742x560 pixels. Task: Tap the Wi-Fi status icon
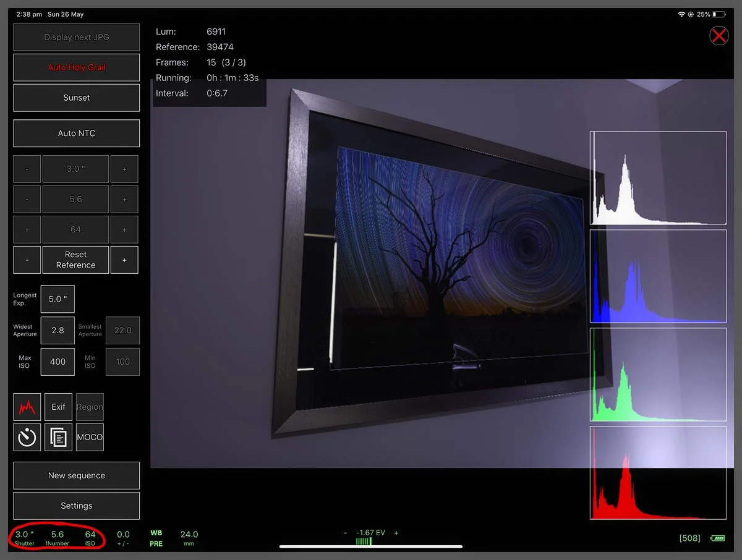pyautogui.click(x=681, y=14)
